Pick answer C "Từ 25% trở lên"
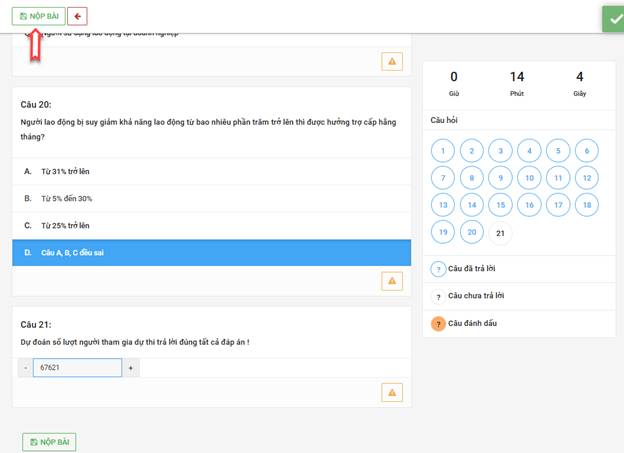Viewport: 624px width, 453px height. (x=212, y=226)
